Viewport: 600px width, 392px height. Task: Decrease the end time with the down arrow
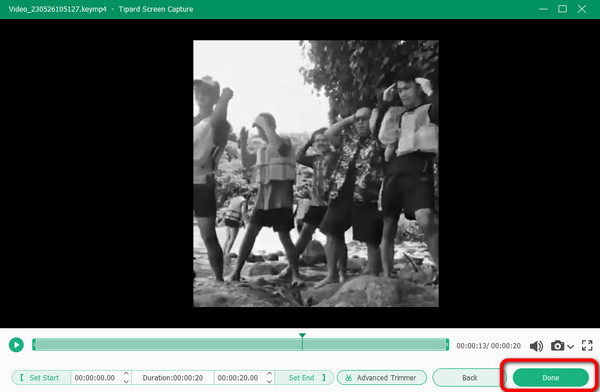coord(269,381)
